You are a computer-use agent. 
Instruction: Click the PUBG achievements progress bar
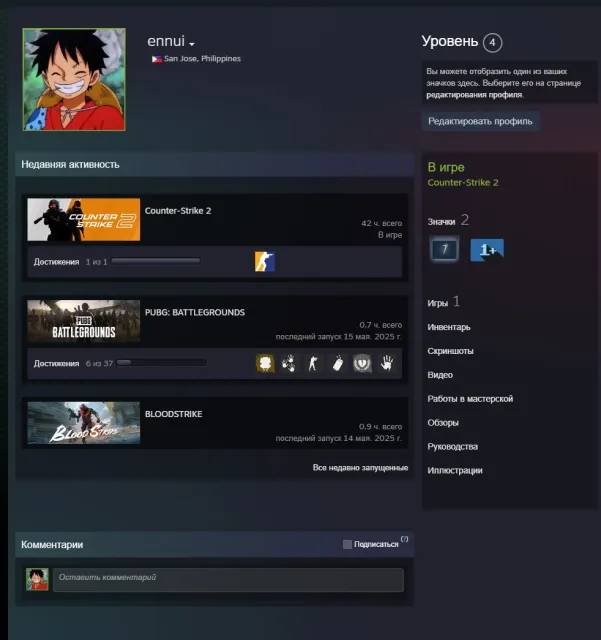162,362
